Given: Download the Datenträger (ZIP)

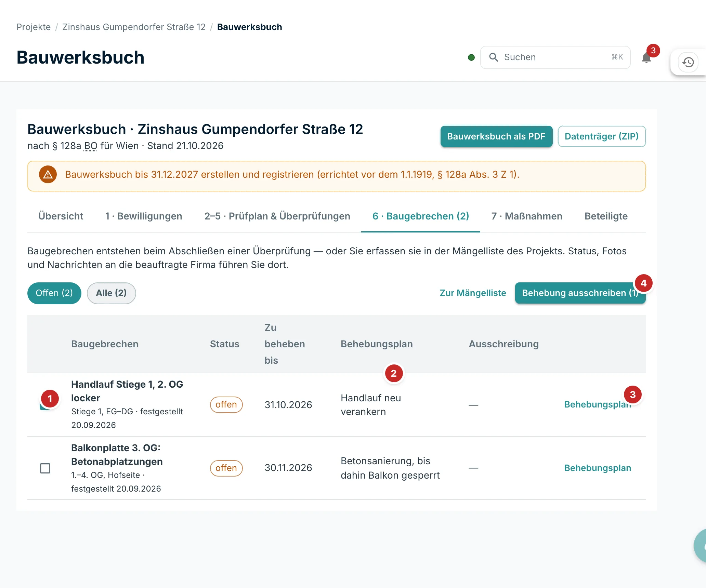Looking at the screenshot, I should (x=602, y=136).
